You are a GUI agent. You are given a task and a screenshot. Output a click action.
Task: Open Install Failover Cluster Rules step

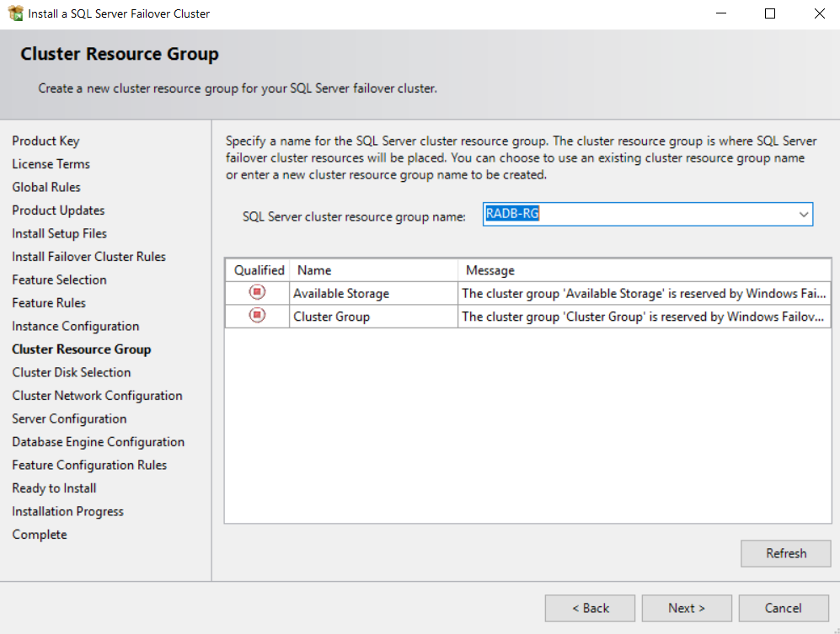89,257
